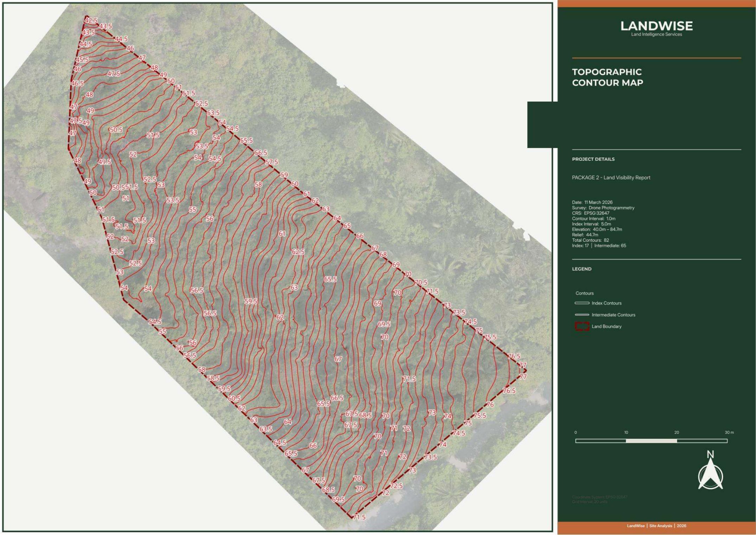Click the 'Date: 11 March 2026' line

[x=592, y=202]
